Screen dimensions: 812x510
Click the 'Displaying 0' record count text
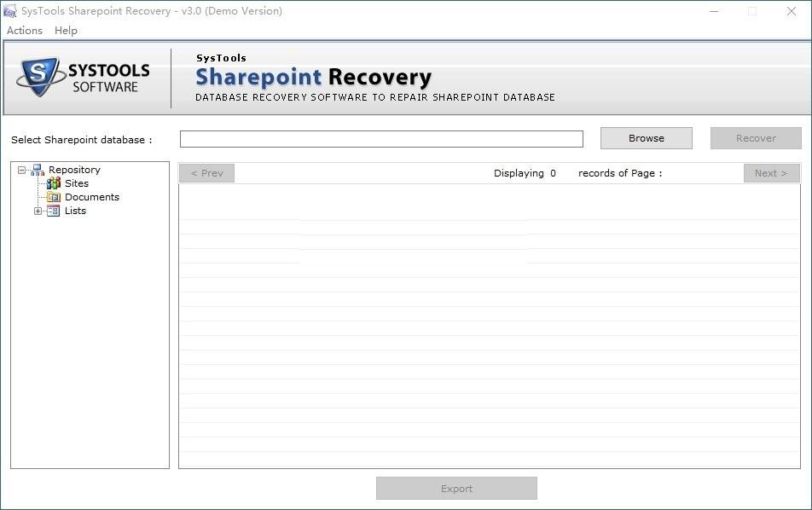[525, 173]
